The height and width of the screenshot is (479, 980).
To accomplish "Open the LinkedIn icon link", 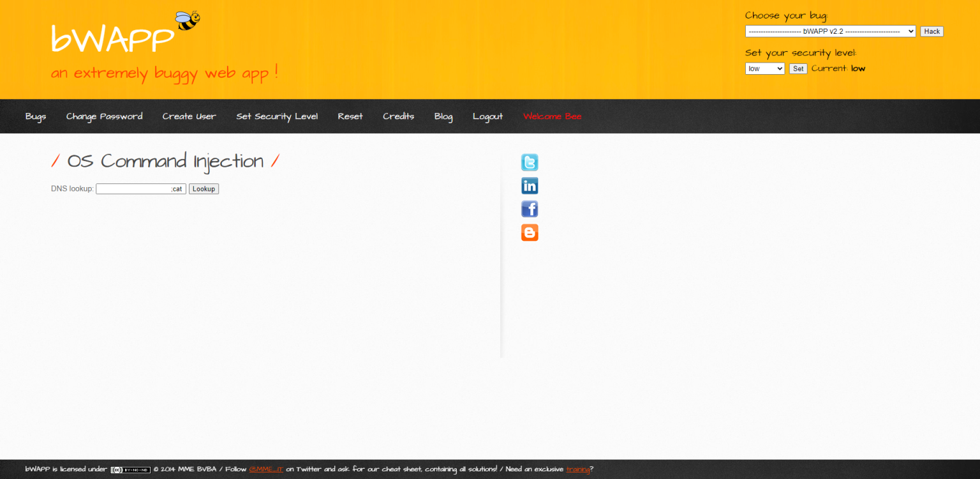I will (530, 186).
